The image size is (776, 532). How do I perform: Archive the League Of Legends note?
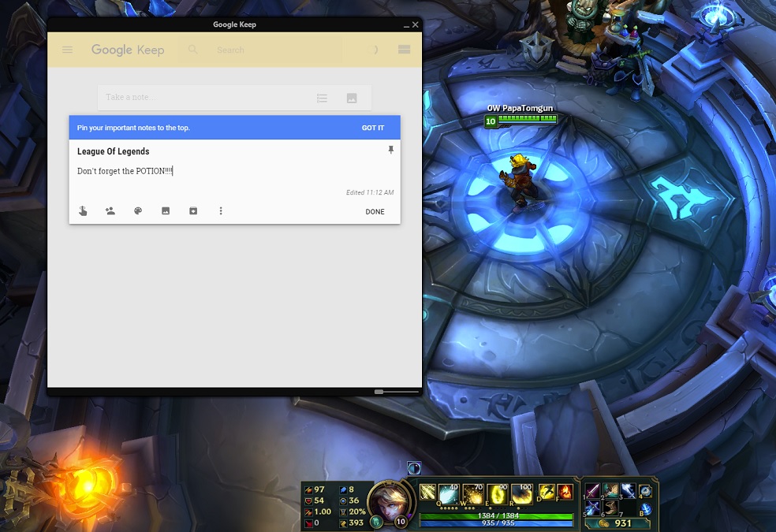[x=193, y=210]
